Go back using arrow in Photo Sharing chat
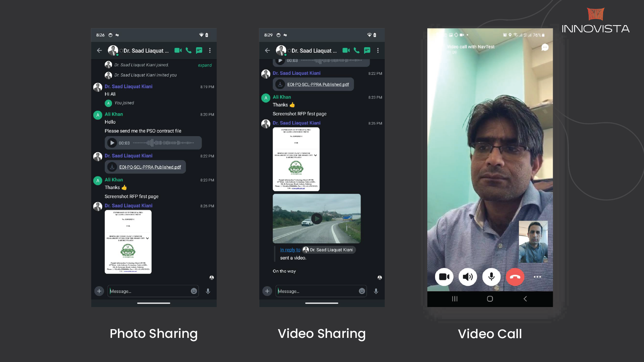Image resolution: width=644 pixels, height=362 pixels. tap(99, 51)
